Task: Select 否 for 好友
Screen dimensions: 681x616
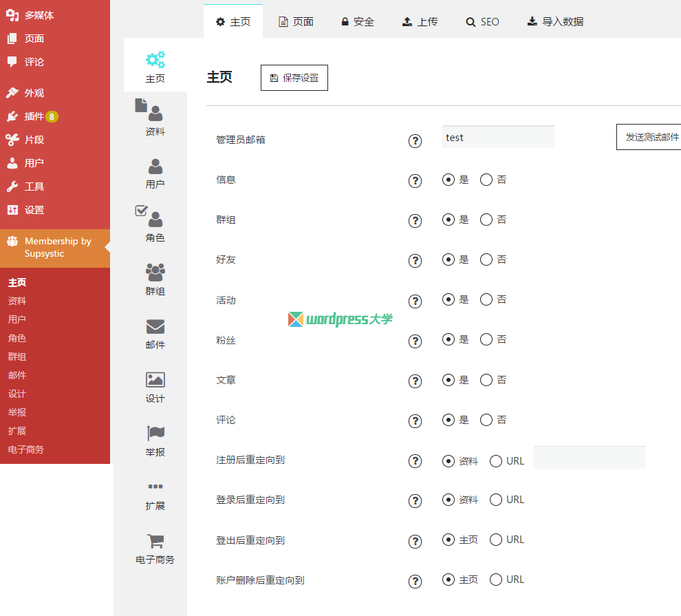Action: pos(486,259)
